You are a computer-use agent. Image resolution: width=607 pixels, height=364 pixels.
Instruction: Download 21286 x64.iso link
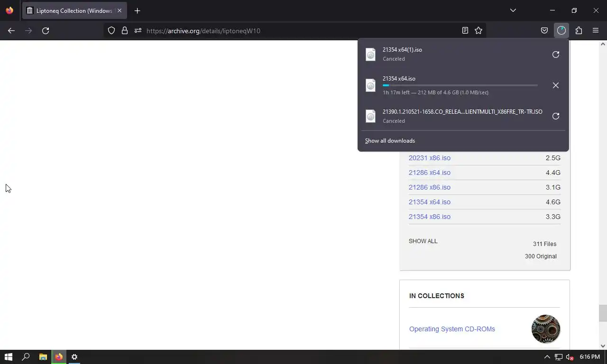430,173
